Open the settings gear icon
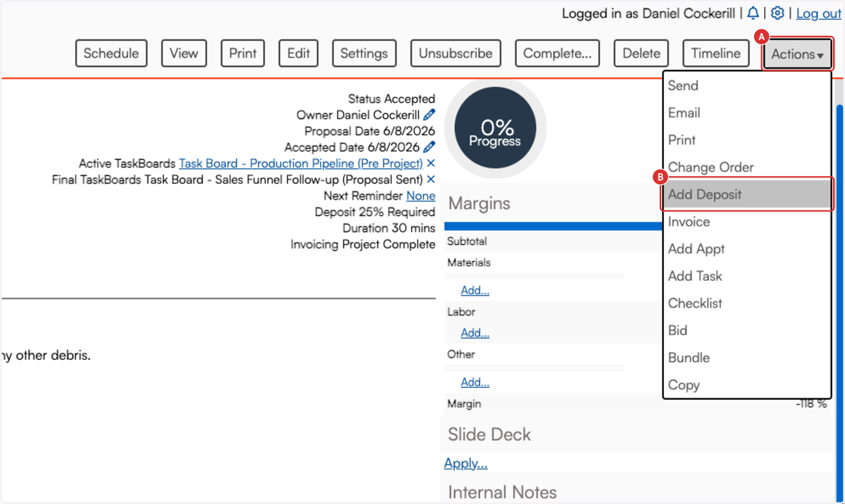845x504 pixels. [x=777, y=13]
